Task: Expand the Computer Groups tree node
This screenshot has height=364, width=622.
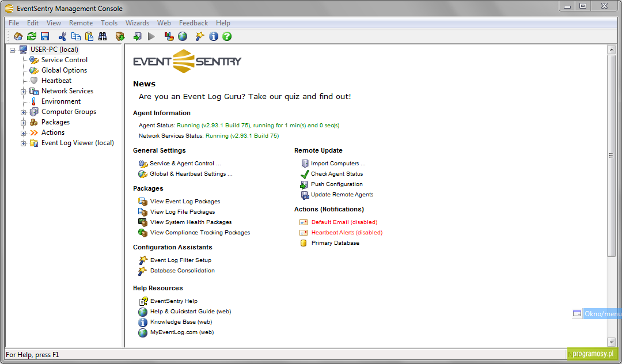Action: (x=23, y=112)
